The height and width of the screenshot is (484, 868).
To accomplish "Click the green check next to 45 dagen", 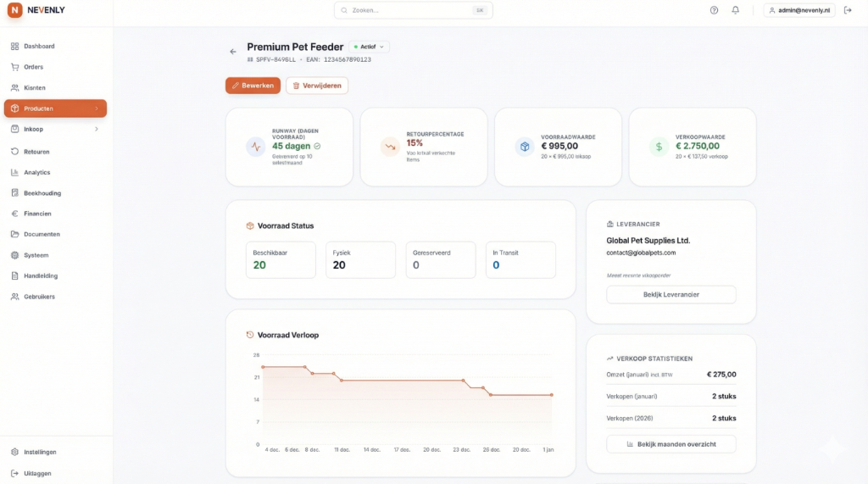I will 317,146.
